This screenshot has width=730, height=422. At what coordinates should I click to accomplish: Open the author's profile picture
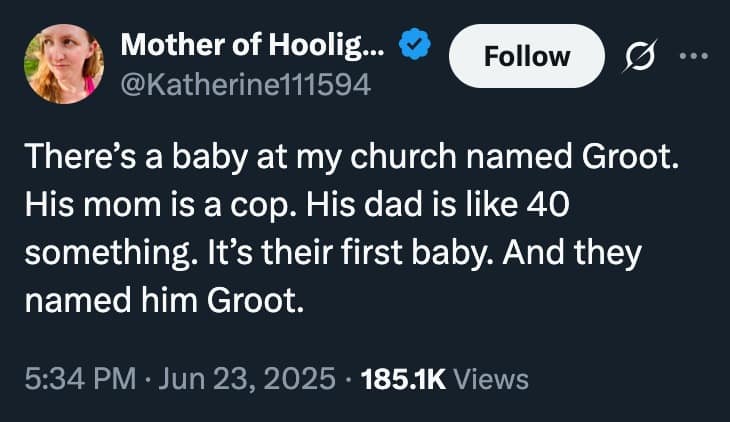61,63
